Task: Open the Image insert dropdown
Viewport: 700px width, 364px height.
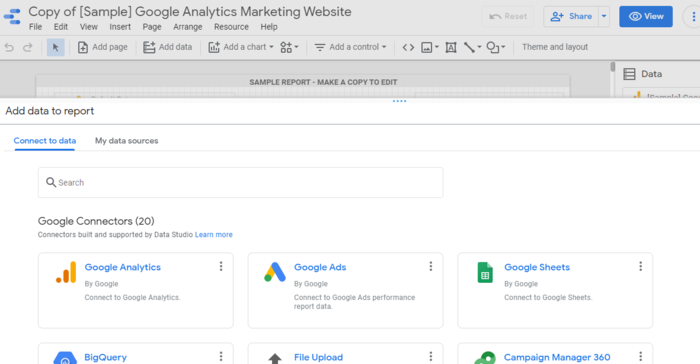Action: 430,47
